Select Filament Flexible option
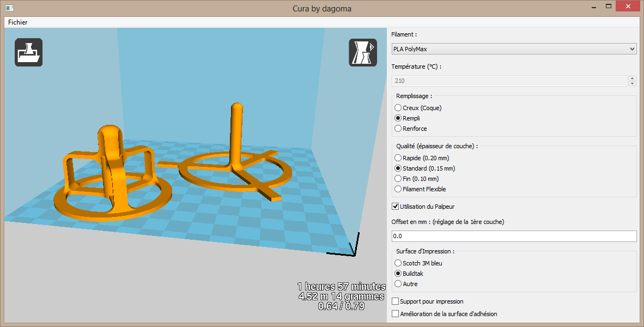 398,189
